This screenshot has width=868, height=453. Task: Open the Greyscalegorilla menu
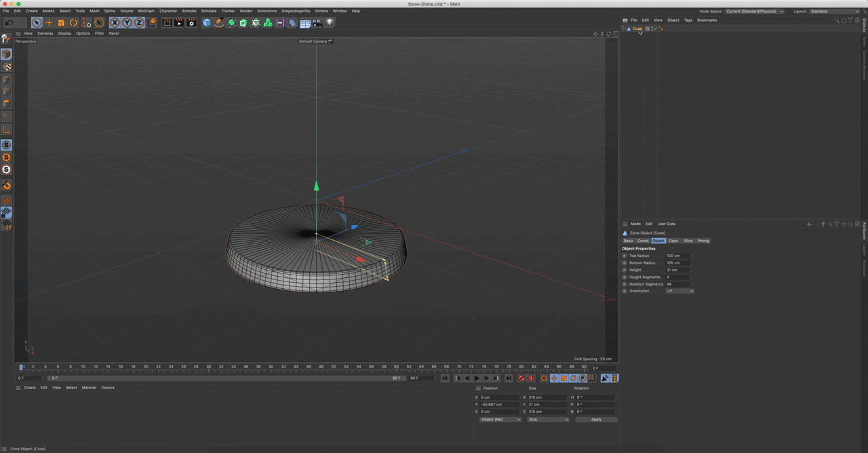coord(296,11)
